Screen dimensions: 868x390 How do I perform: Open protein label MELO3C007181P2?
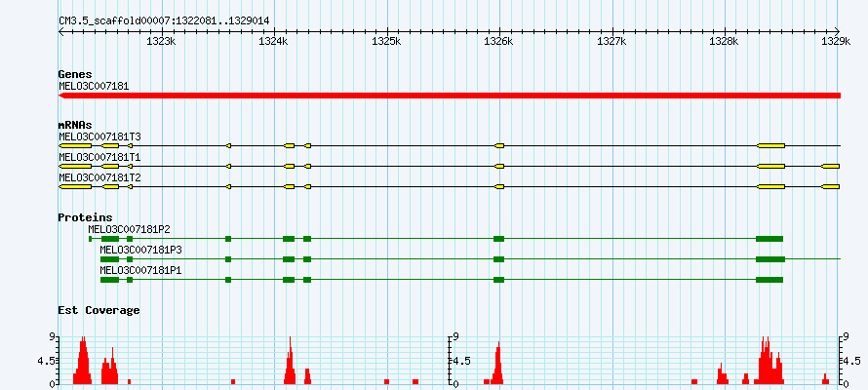coord(129,229)
